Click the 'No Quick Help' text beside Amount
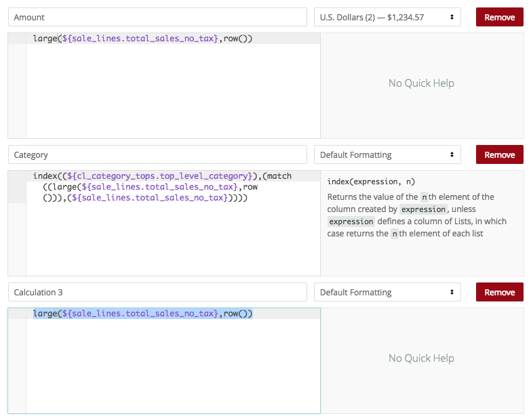 (x=421, y=83)
